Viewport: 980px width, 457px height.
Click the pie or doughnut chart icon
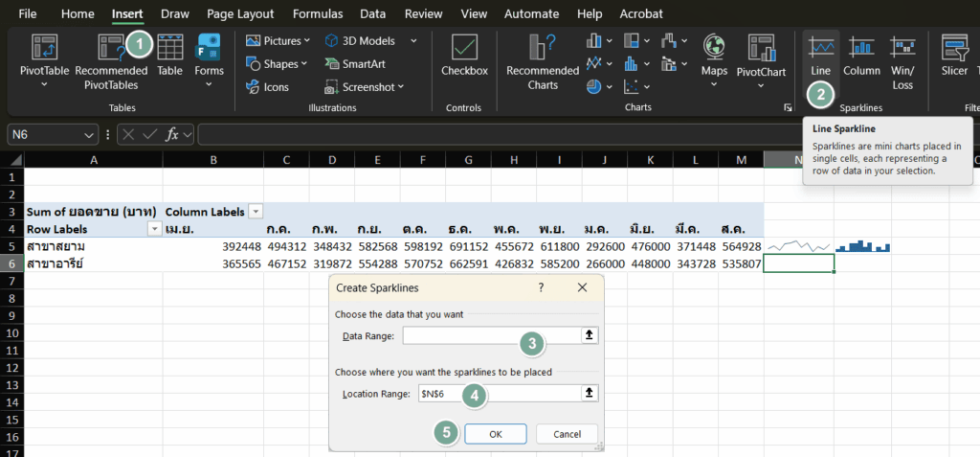(x=593, y=86)
